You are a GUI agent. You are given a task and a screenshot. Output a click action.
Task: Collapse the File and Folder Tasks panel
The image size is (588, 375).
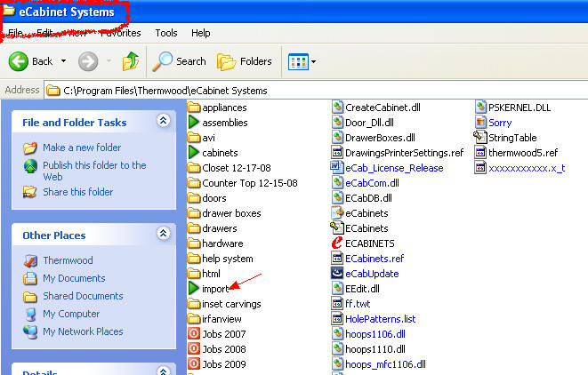pos(164,121)
